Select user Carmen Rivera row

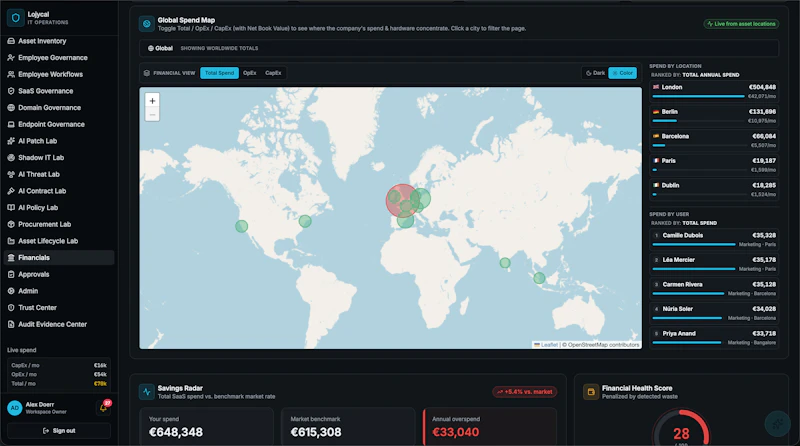coord(714,288)
